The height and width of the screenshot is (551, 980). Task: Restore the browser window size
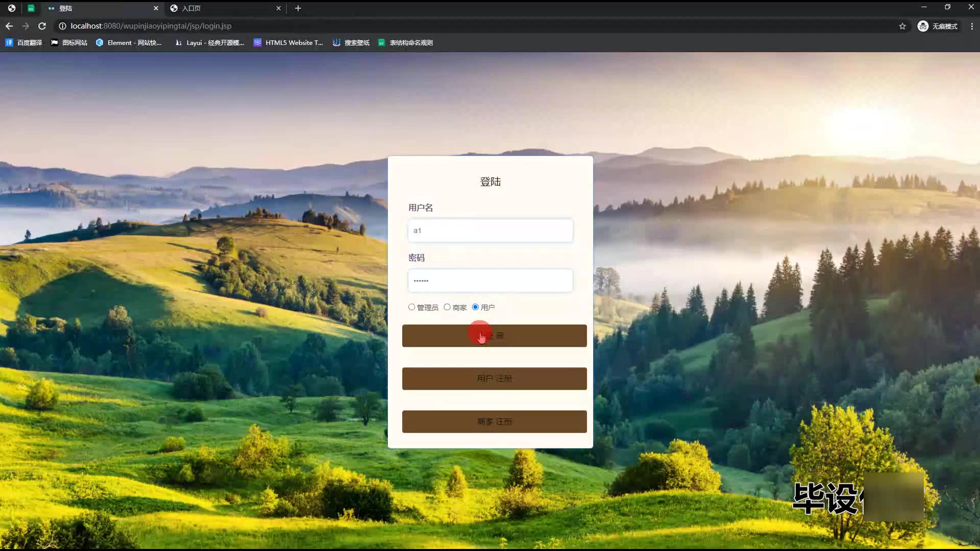coord(947,7)
